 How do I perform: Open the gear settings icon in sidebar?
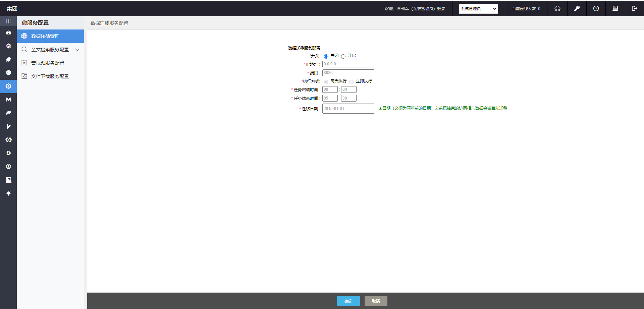pos(8,46)
